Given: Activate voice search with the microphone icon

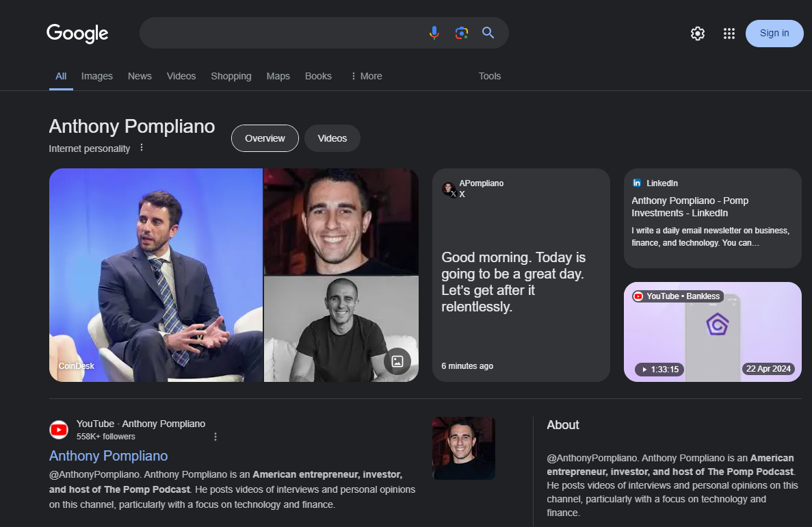Looking at the screenshot, I should tap(434, 32).
